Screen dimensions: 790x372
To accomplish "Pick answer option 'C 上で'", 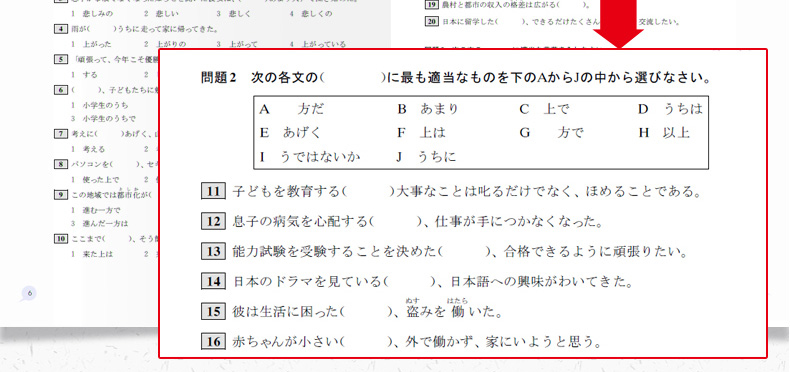I will click(545, 109).
